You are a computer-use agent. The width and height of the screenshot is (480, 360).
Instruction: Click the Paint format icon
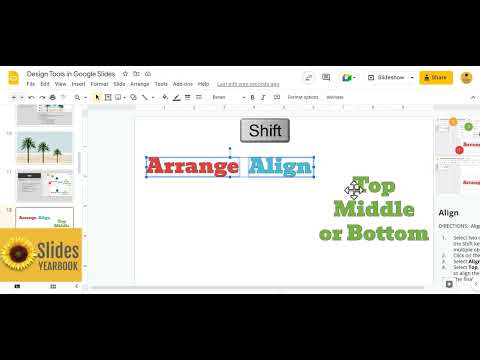(63, 97)
